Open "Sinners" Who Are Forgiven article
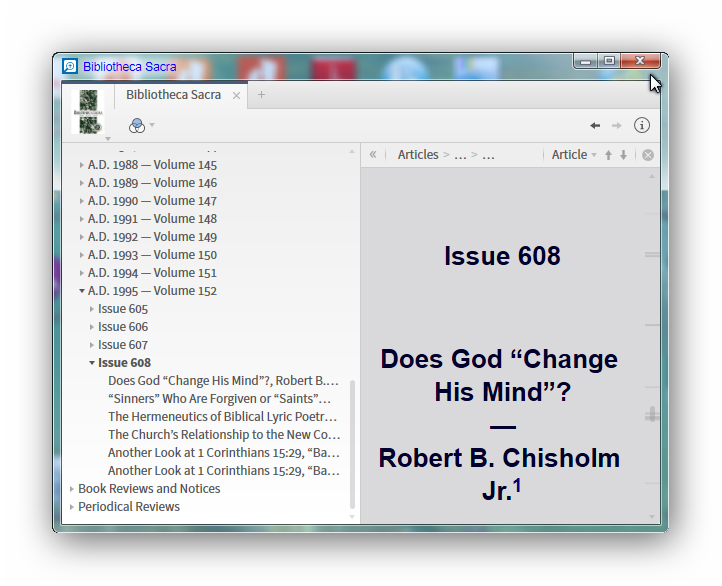 coord(220,399)
